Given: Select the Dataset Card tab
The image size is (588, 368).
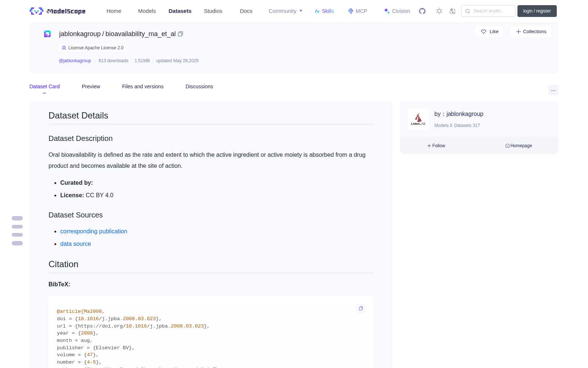Looking at the screenshot, I should pos(44,86).
